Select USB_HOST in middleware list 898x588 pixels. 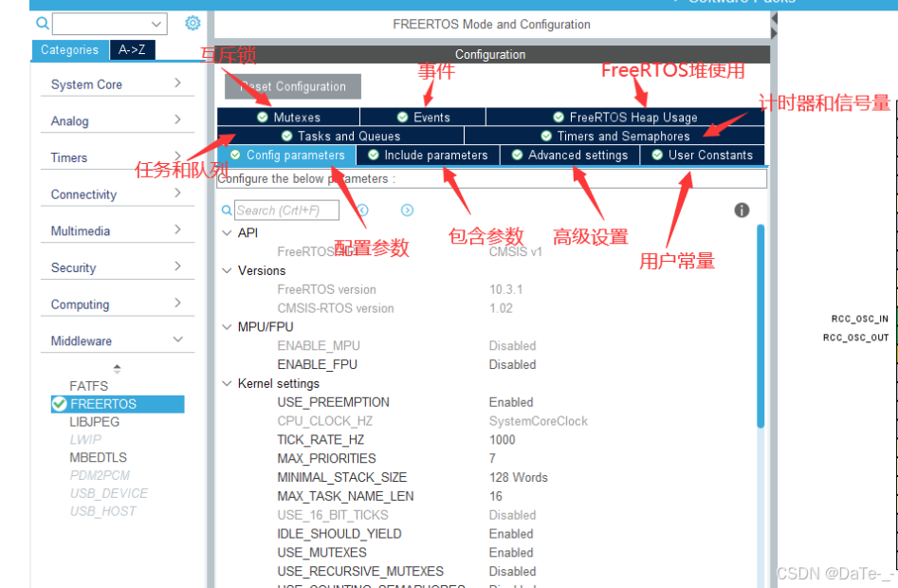click(103, 511)
